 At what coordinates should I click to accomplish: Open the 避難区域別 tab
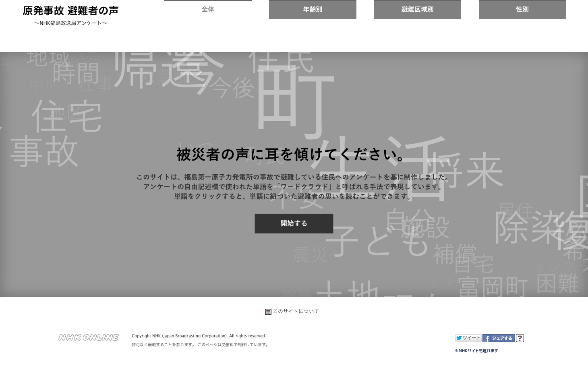click(417, 9)
